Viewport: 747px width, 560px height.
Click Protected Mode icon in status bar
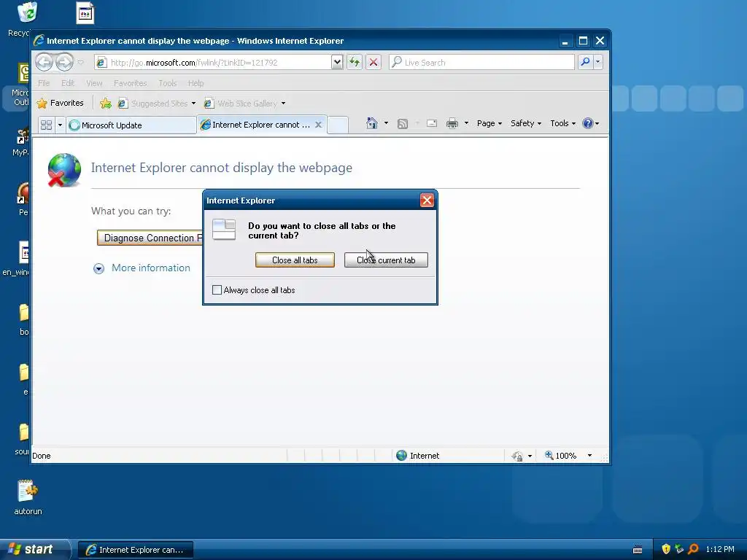point(517,456)
